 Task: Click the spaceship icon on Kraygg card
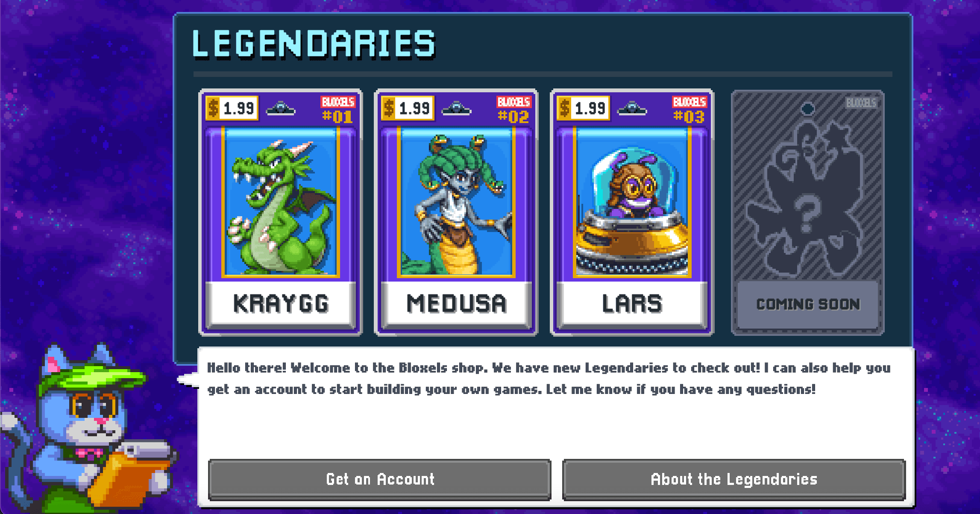pos(281,109)
